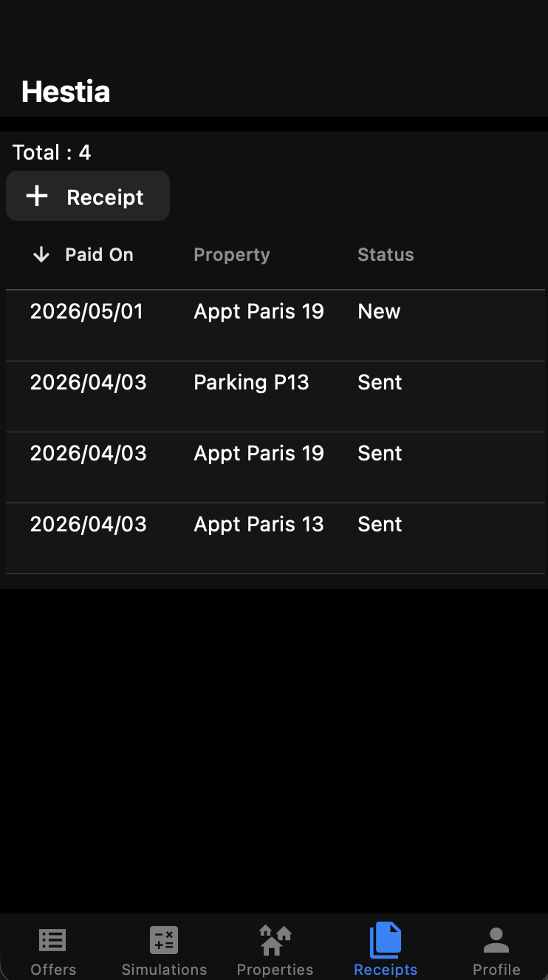Click the plus icon for new receipt
548x980 pixels.
37,197
